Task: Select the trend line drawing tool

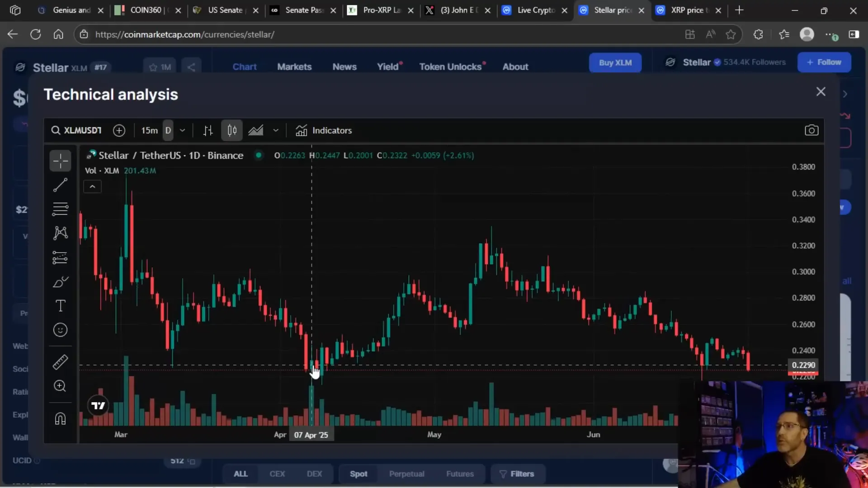Action: 60,185
